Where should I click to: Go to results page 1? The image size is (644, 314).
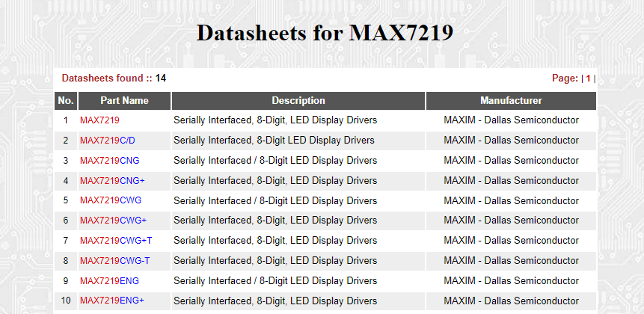click(x=588, y=78)
